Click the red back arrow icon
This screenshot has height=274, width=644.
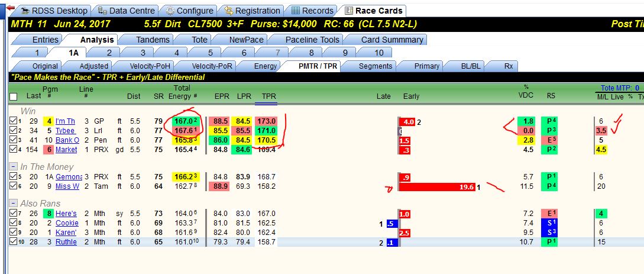tap(10, 8)
